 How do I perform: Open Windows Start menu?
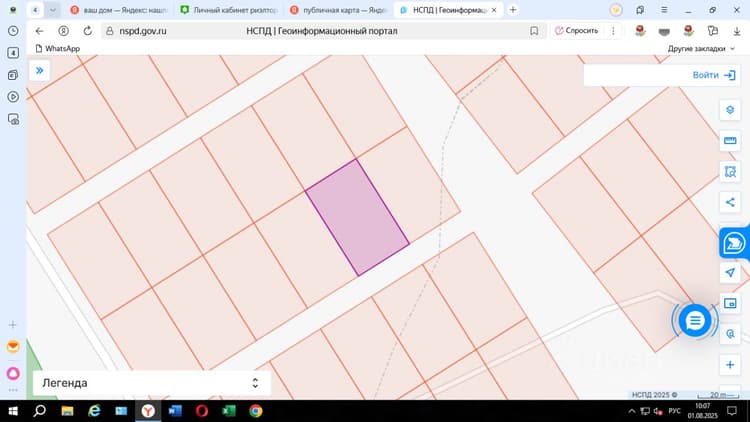pyautogui.click(x=13, y=411)
